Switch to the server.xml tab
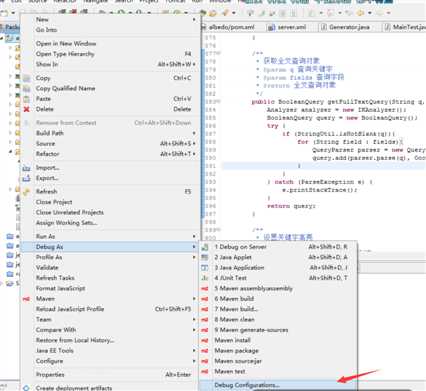Viewport: 426px width, 391px height. coord(288,27)
